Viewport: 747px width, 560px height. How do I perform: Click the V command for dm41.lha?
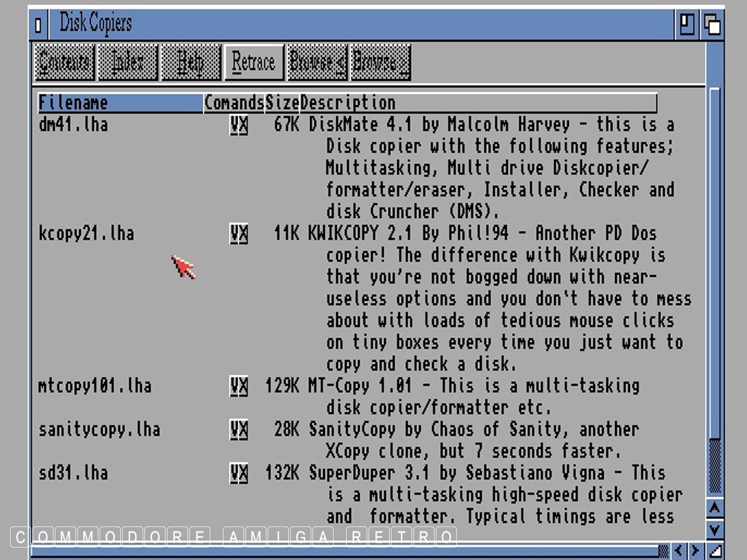tap(234, 125)
